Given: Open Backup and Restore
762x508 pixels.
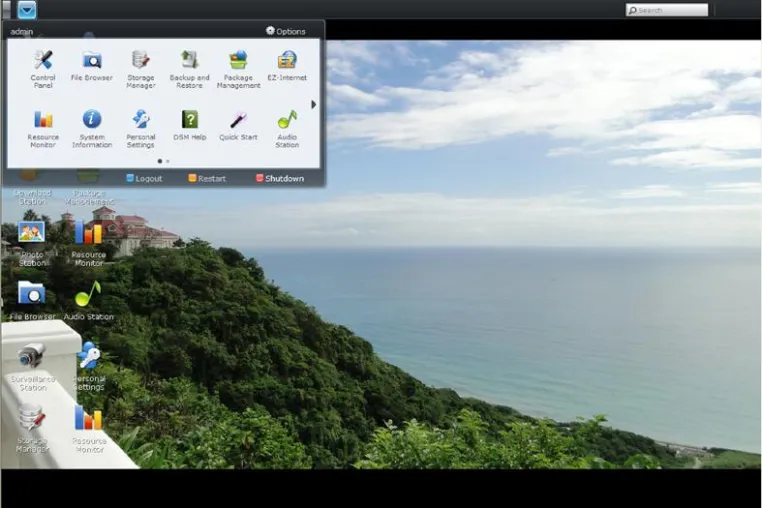Looking at the screenshot, I should (x=190, y=69).
